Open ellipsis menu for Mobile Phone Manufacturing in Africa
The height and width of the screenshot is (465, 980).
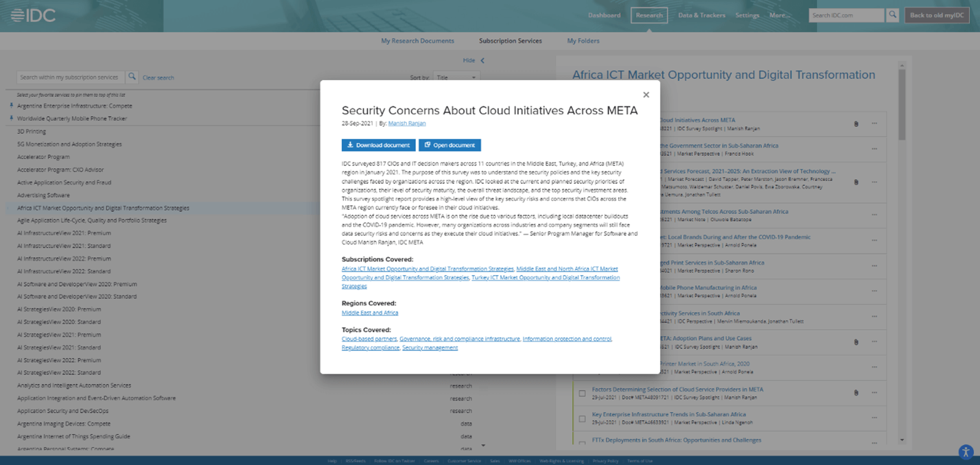pyautogui.click(x=874, y=291)
